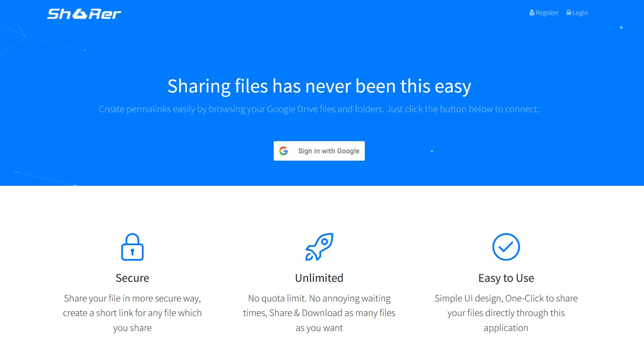The width and height of the screenshot is (644, 355).
Task: Click the 'Simple UI design, One-Click to share' description
Action: 506,313
